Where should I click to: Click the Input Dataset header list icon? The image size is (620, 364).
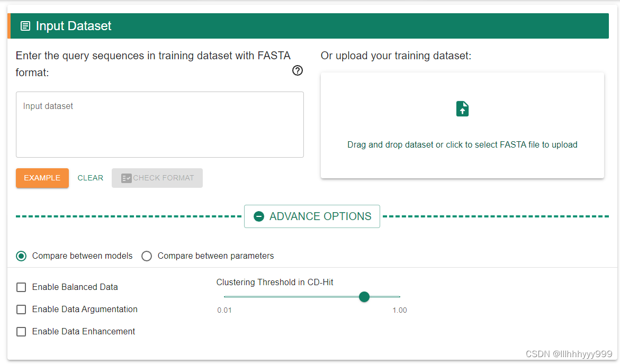[25, 26]
